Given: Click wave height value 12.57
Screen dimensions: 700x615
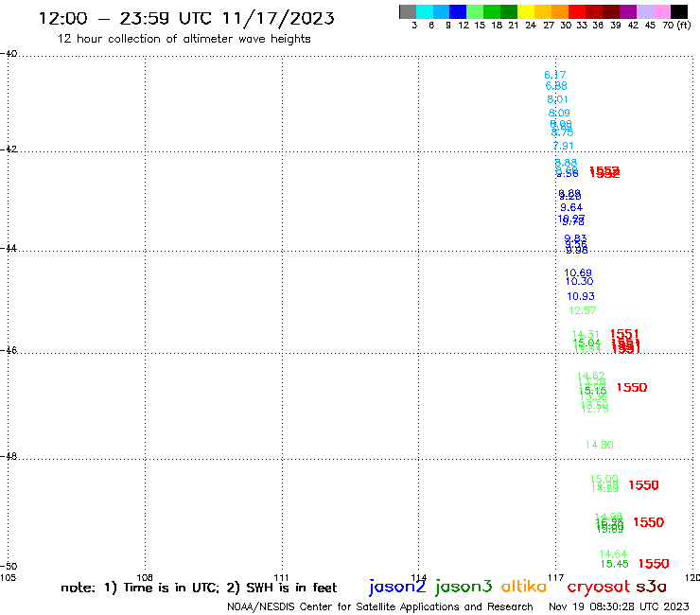Looking at the screenshot, I should coord(582,311).
